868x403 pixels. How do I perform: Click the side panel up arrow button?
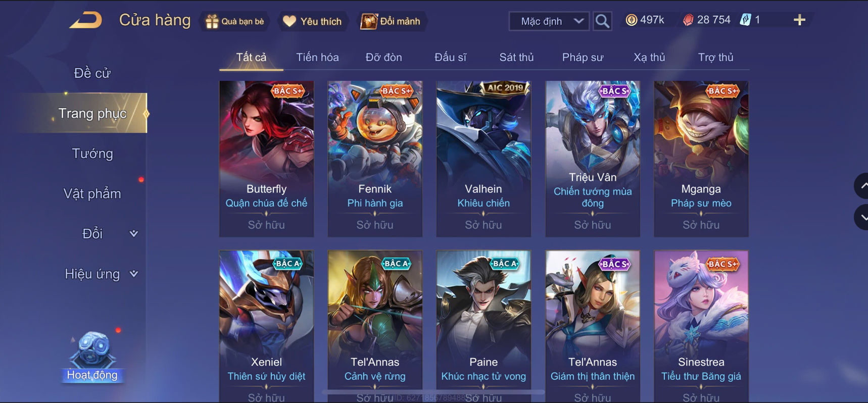pos(863,186)
